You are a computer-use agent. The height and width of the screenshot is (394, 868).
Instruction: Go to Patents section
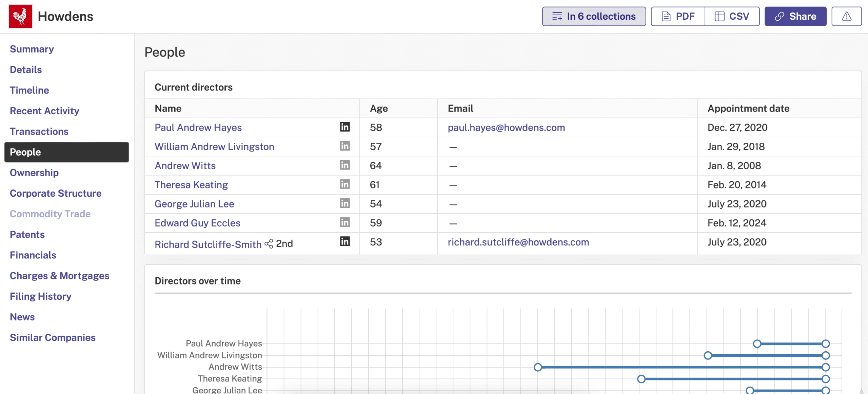pyautogui.click(x=27, y=235)
